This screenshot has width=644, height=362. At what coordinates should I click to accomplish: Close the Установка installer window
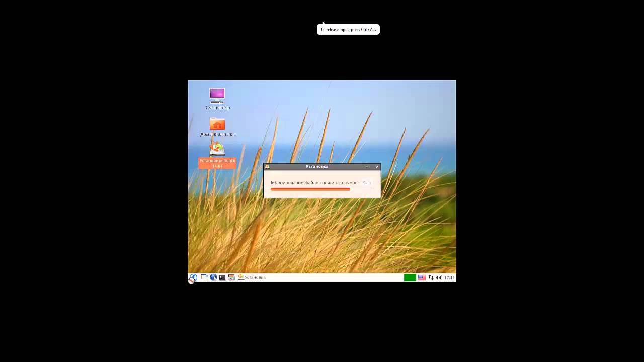coord(377,167)
